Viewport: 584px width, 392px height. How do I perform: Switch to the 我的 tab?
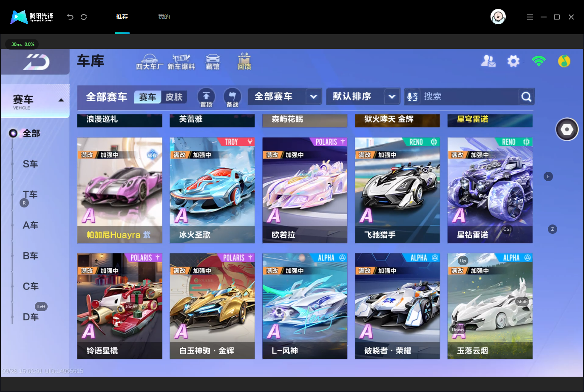point(164,17)
